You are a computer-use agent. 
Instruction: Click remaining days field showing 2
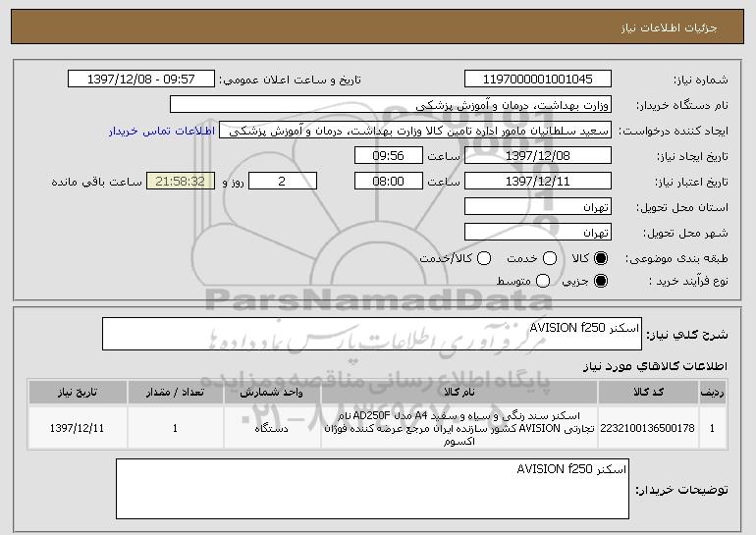click(x=283, y=182)
